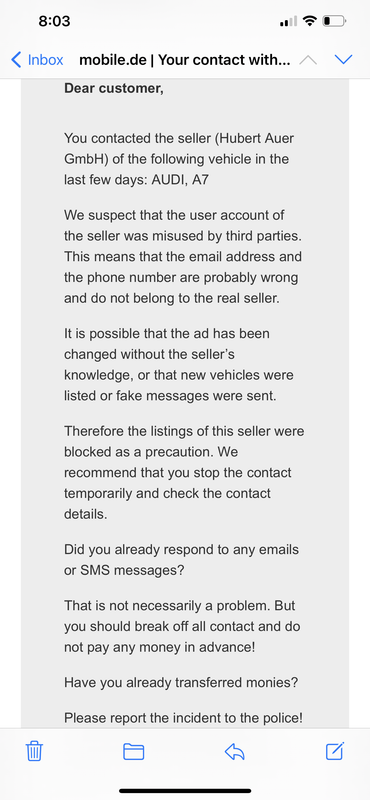Tap the 8:03 clock in status bar
The width and height of the screenshot is (370, 800).
(54, 21)
